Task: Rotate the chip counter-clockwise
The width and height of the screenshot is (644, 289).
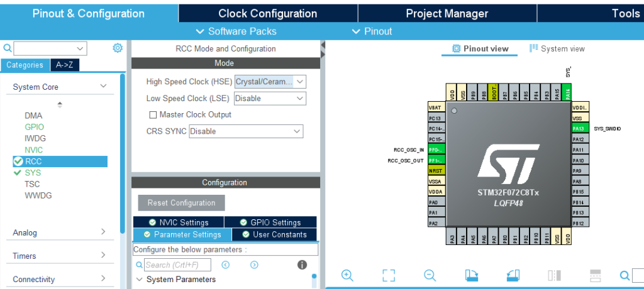Action: (x=513, y=275)
